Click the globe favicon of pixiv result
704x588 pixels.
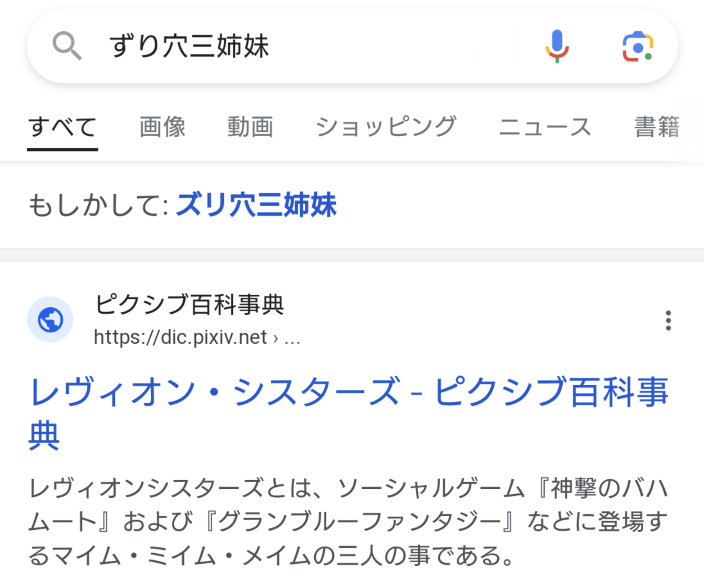coord(50,320)
